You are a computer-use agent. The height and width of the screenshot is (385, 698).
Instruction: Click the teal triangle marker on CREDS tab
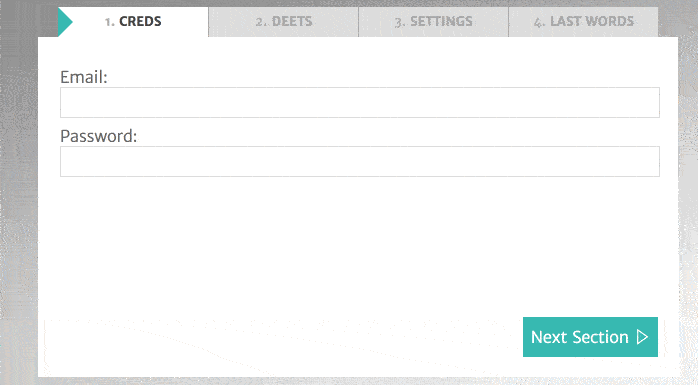pos(65,22)
